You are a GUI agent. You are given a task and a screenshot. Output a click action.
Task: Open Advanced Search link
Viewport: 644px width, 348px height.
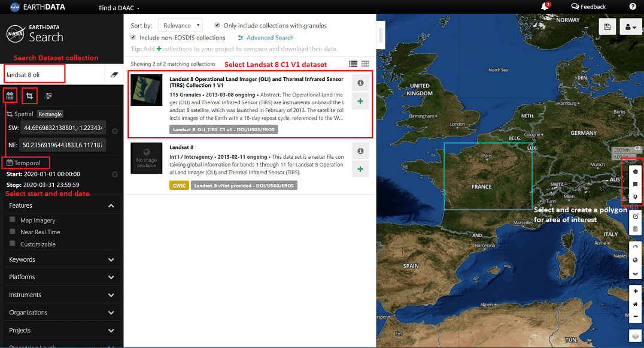(x=266, y=37)
